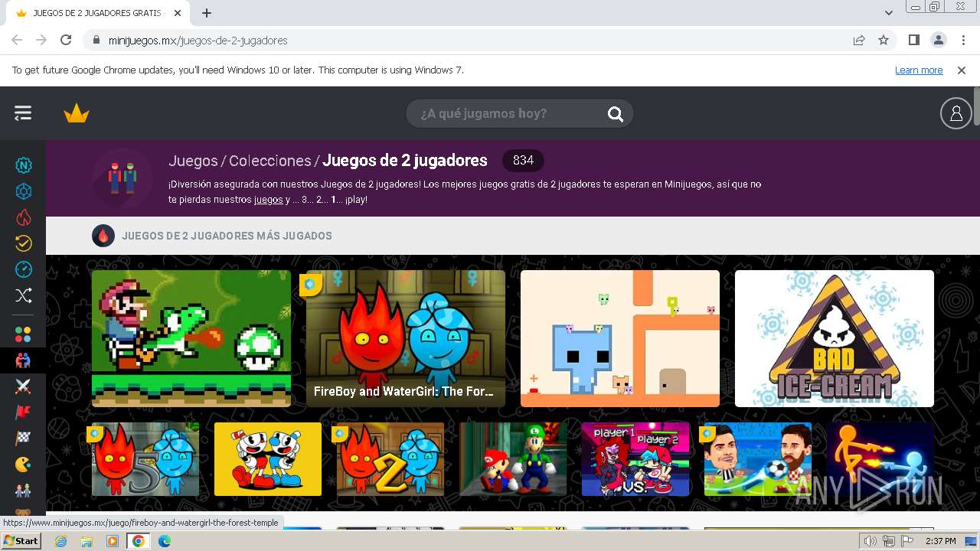The height and width of the screenshot is (551, 980).
Task: Open the soccer heads game thumbnail
Action: [758, 459]
